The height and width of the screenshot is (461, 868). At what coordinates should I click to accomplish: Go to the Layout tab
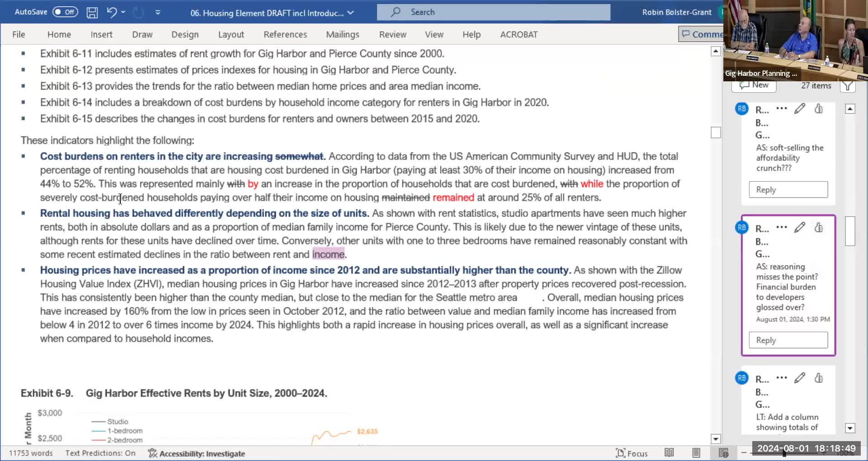(231, 34)
